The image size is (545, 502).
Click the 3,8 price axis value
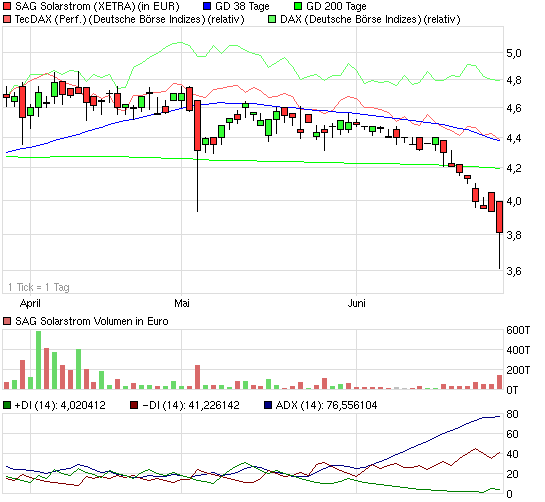click(514, 235)
